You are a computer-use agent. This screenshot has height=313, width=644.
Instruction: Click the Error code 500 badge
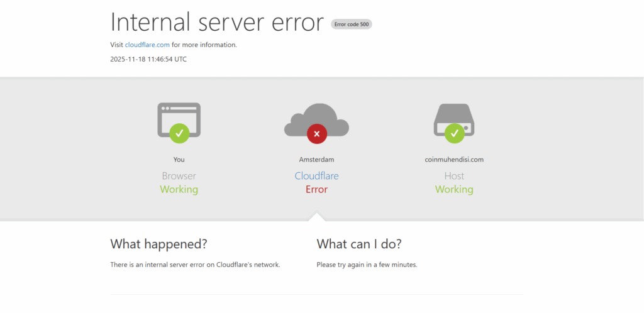352,25
